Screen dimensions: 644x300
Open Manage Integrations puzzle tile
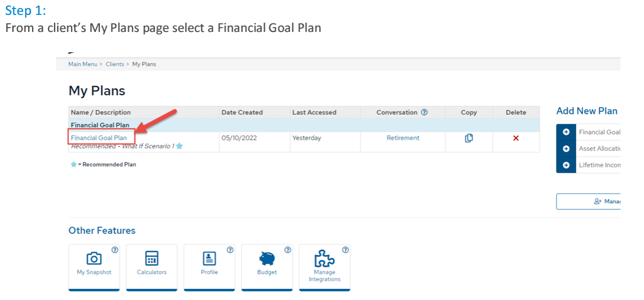(x=324, y=267)
